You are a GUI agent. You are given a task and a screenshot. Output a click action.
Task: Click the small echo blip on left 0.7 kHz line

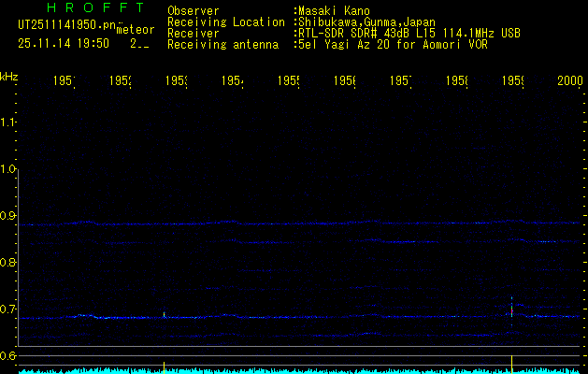tap(165, 315)
